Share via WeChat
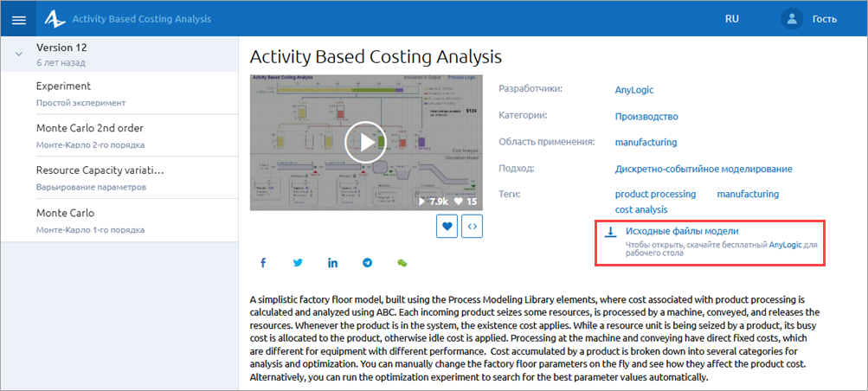 click(x=402, y=263)
